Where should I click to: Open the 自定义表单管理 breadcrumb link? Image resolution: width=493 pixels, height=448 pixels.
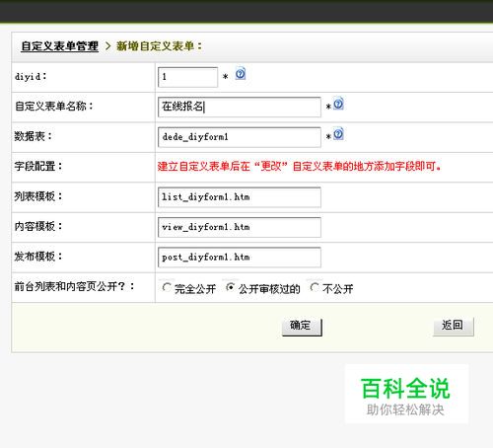[59, 46]
